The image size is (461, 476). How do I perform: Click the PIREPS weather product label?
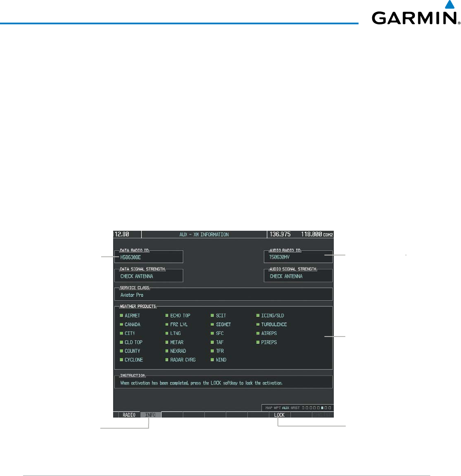click(x=269, y=342)
